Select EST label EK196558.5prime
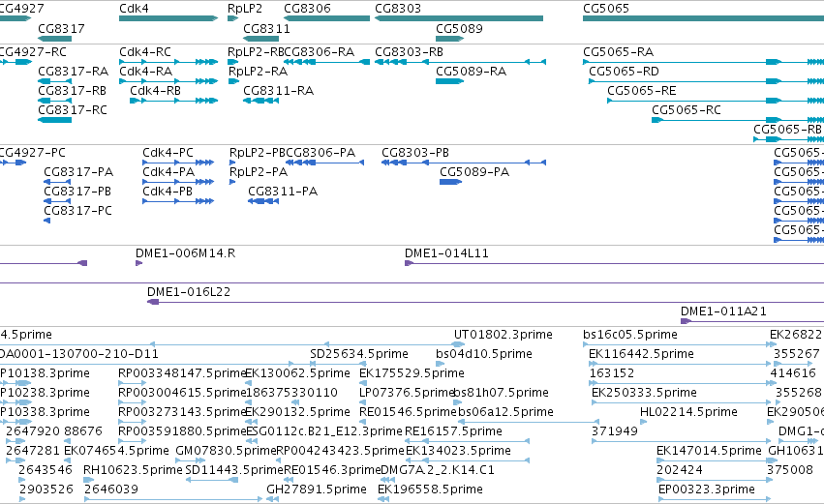This screenshot has width=824, height=504. [430, 490]
